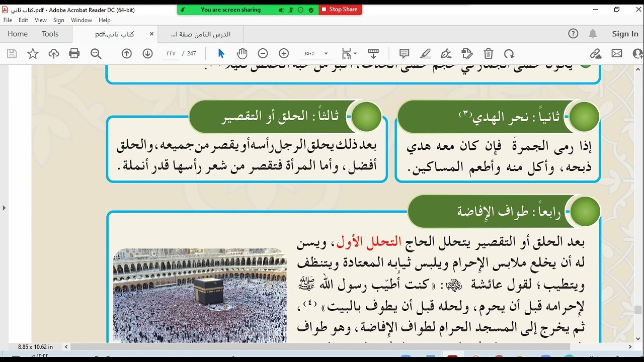
Task: Click the Sign In link
Action: pyautogui.click(x=625, y=34)
